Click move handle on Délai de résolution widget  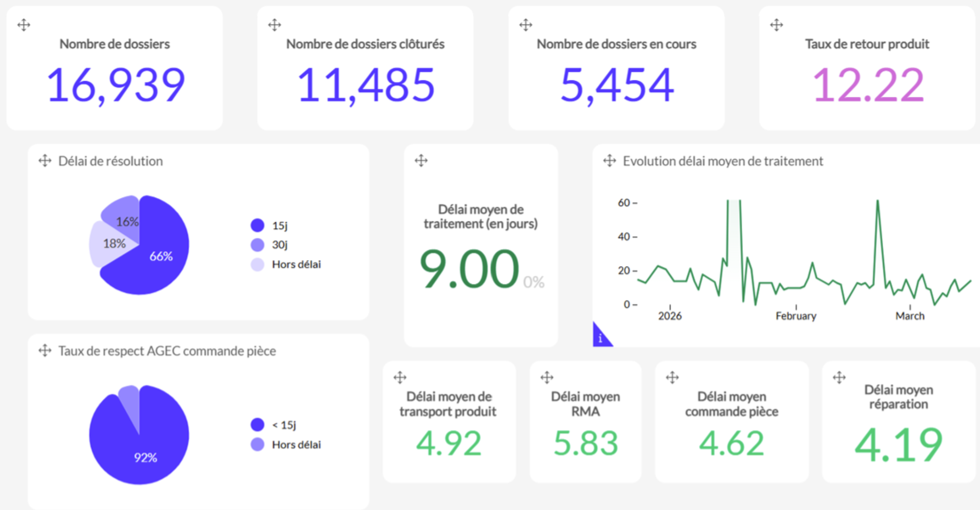click(x=45, y=161)
